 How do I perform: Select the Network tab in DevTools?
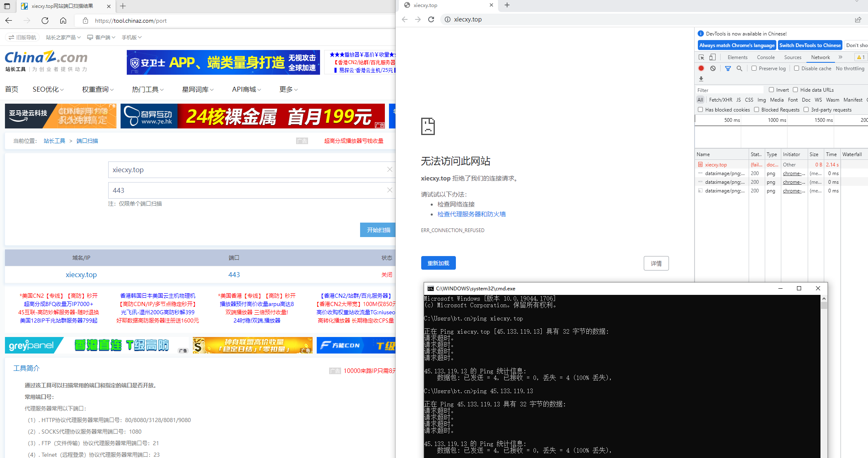pos(821,57)
